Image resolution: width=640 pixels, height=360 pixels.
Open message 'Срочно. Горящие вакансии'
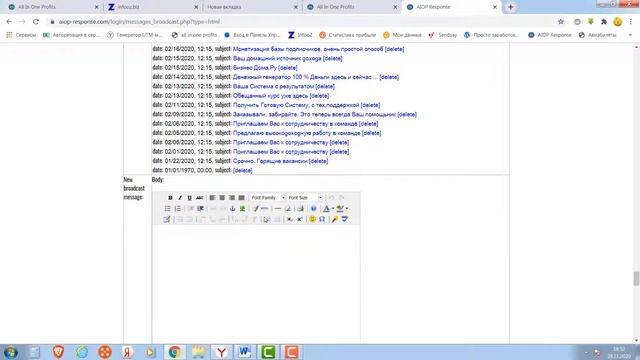270,161
